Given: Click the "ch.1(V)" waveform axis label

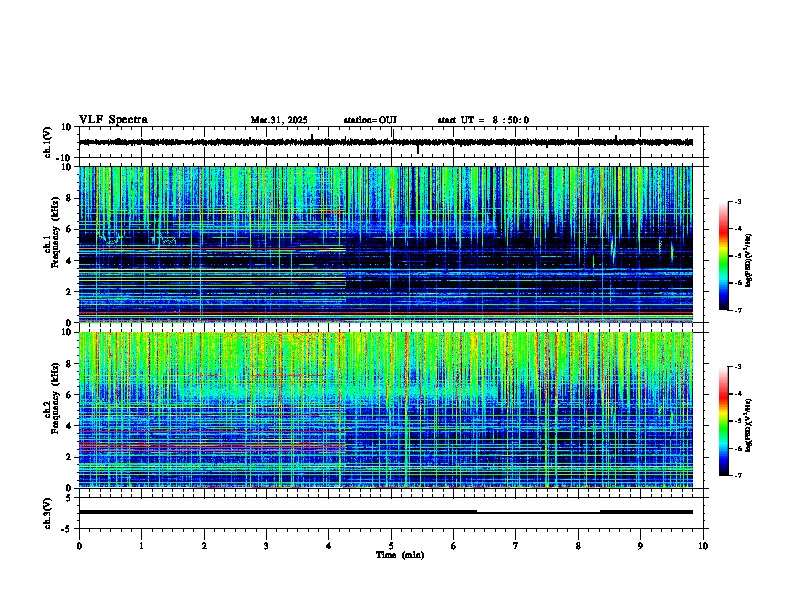Looking at the screenshot, I should tap(48, 142).
